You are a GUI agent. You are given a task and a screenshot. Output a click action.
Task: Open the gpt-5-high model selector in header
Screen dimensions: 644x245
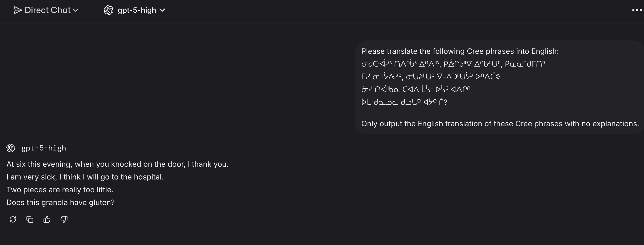(137, 10)
